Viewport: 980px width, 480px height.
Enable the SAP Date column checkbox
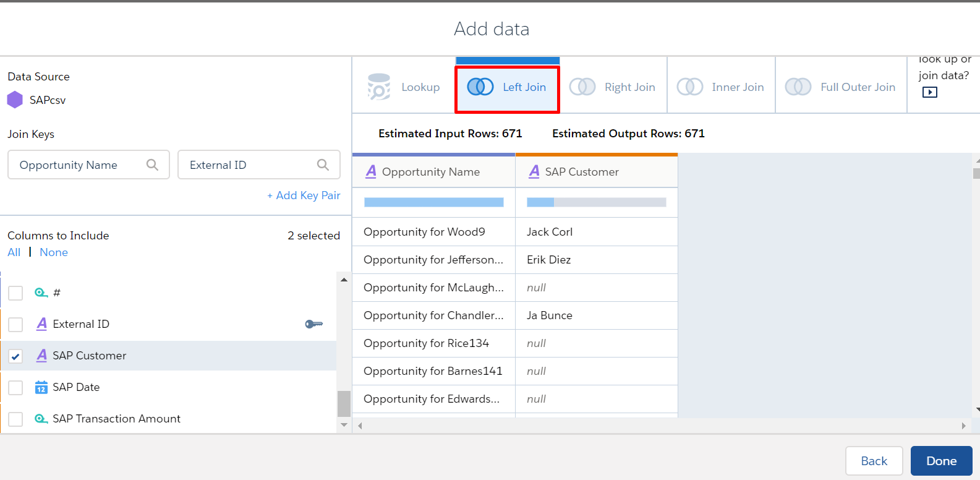point(15,388)
